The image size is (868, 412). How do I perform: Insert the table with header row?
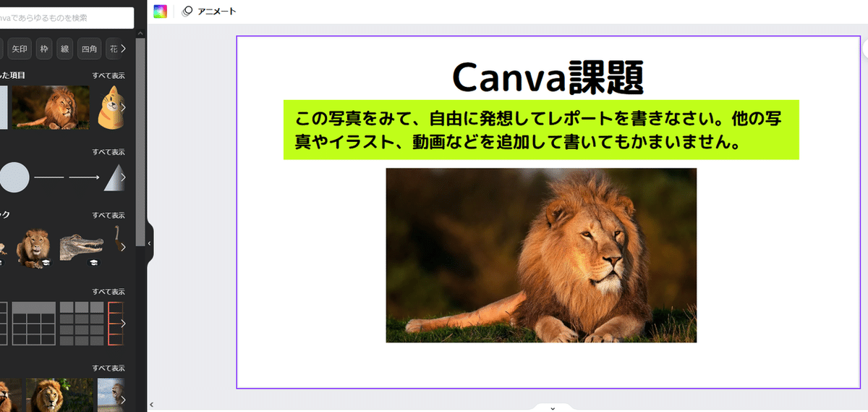coord(34,323)
